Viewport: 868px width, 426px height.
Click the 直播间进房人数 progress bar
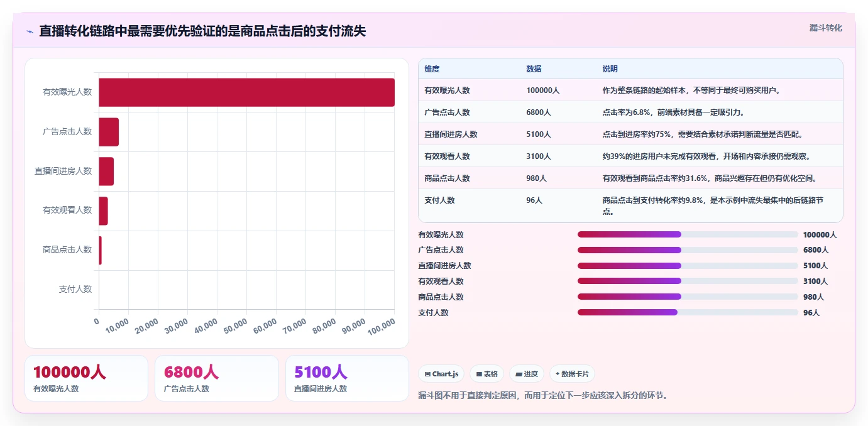point(688,266)
